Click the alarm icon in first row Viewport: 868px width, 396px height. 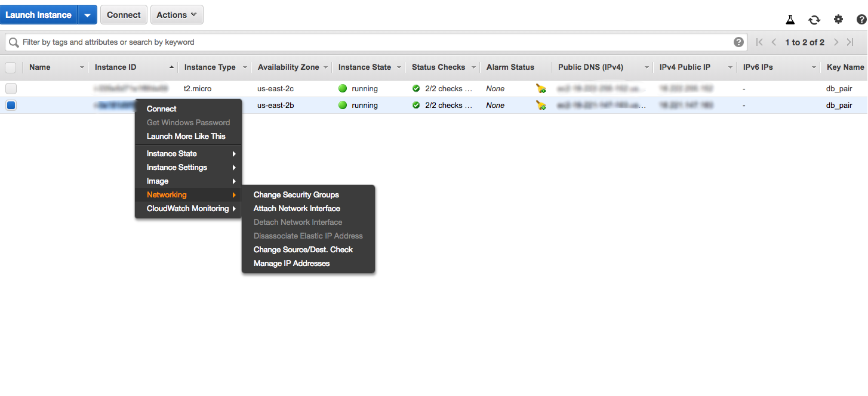click(x=541, y=89)
